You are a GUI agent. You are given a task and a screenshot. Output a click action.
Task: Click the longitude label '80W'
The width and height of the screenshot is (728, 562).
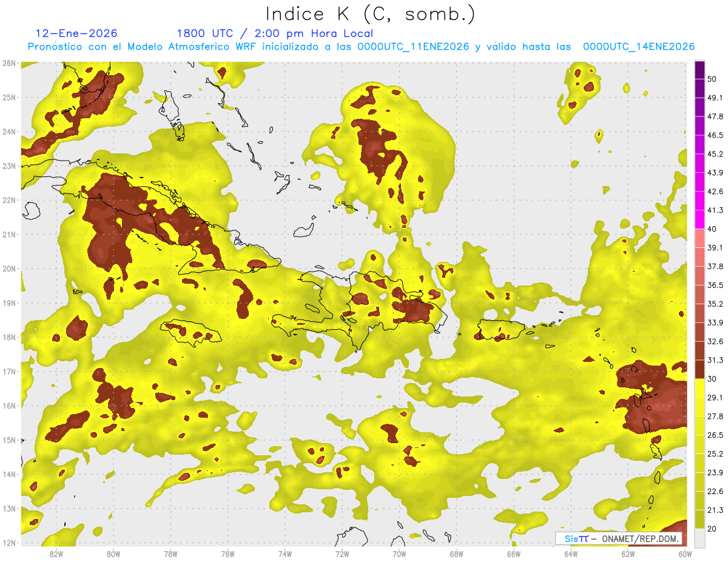(x=113, y=554)
